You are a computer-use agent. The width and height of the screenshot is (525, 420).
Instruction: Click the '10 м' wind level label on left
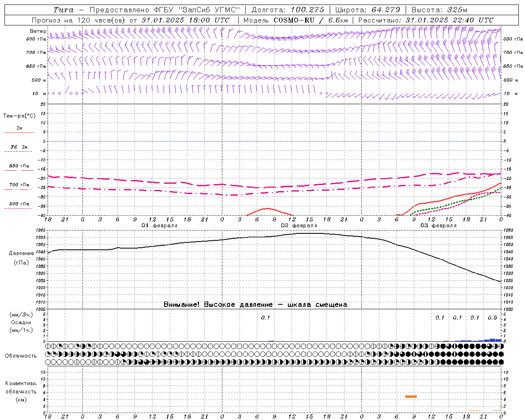pos(39,94)
